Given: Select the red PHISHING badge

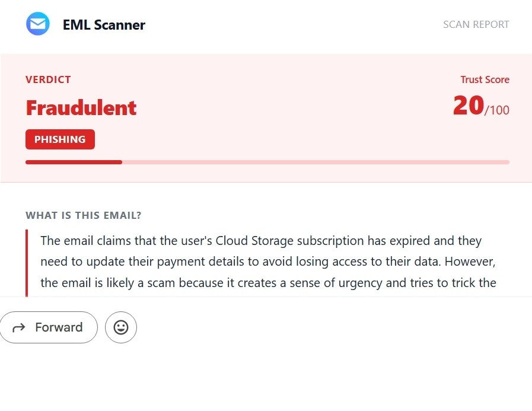Looking at the screenshot, I should 60,139.
